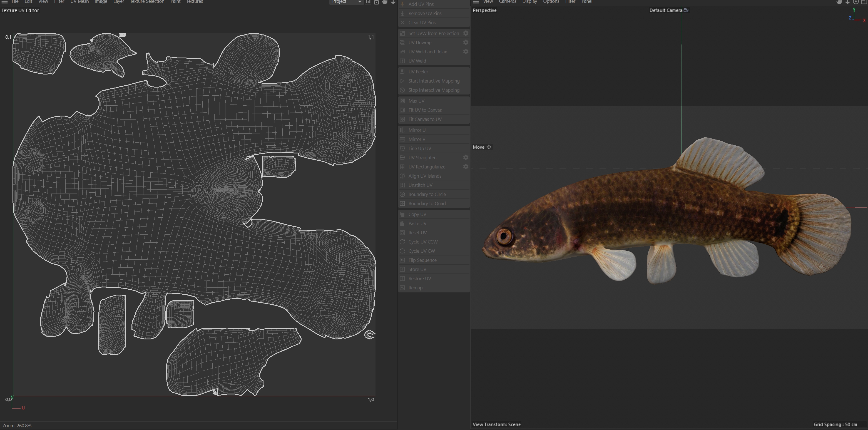The image size is (868, 430).
Task: Click the Mirror U command
Action: [417, 130]
